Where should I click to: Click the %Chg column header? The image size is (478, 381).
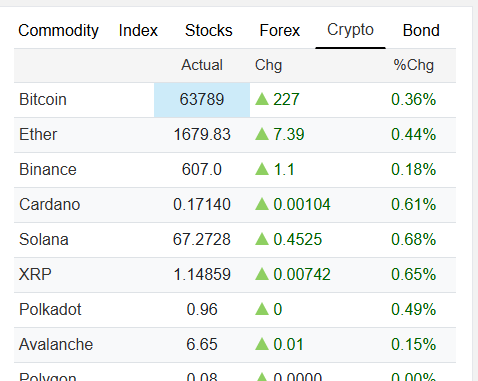point(414,65)
